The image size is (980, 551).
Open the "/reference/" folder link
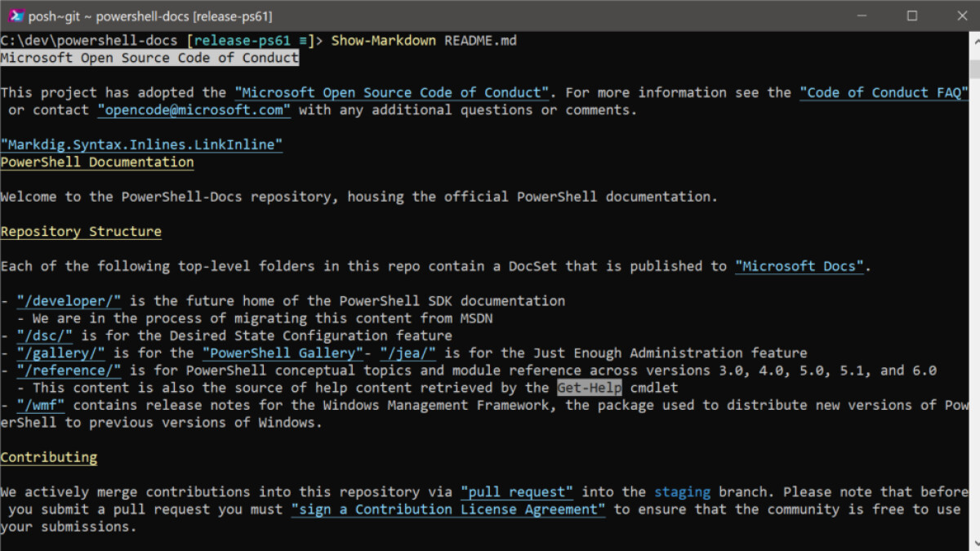click(x=69, y=371)
